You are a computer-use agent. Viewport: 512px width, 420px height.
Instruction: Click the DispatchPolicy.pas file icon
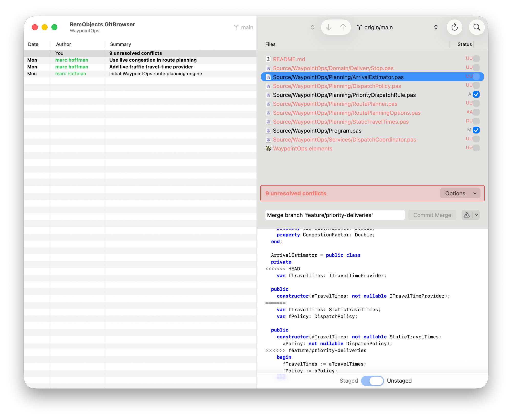(268, 86)
